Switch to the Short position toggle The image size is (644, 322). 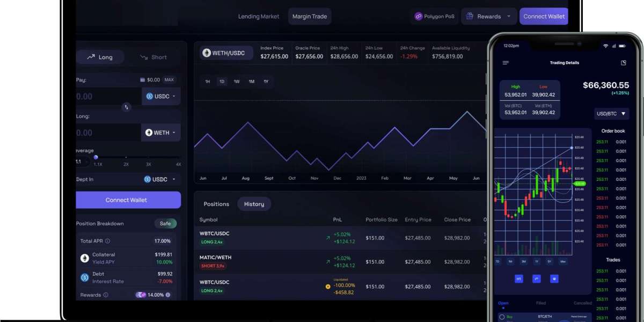153,57
